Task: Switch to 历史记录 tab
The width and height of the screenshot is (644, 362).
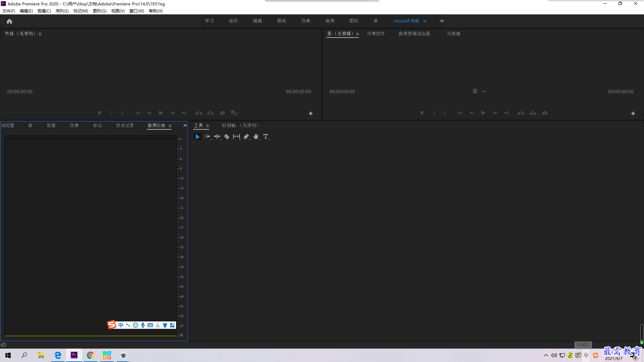Action: point(125,125)
